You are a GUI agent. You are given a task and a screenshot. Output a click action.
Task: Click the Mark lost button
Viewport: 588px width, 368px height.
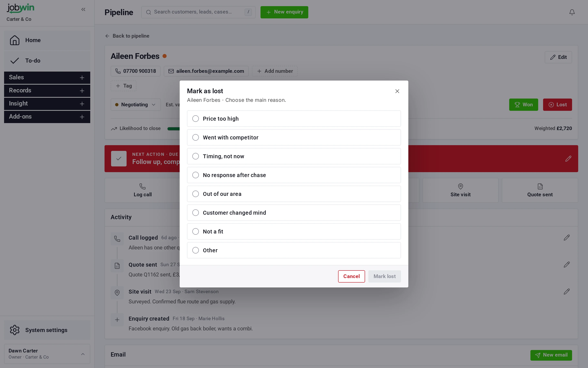coord(384,276)
